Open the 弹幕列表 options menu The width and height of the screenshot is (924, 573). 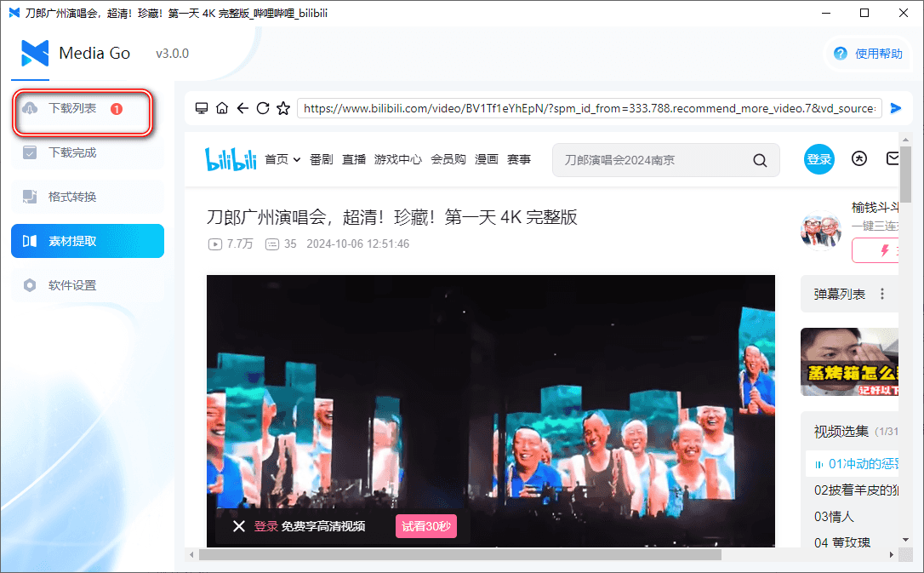pyautogui.click(x=882, y=293)
